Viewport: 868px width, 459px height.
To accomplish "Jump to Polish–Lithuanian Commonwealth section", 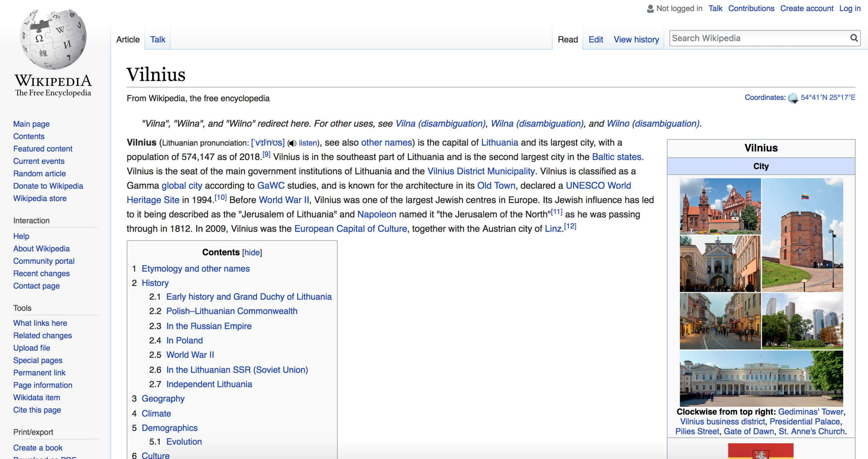I will 232,311.
